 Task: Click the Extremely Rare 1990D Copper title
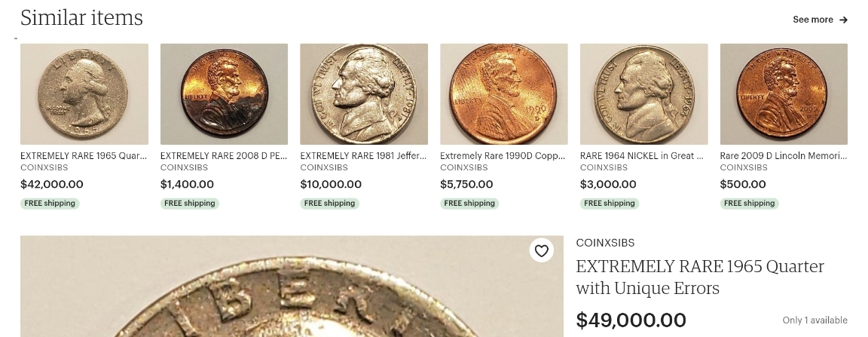pos(503,156)
